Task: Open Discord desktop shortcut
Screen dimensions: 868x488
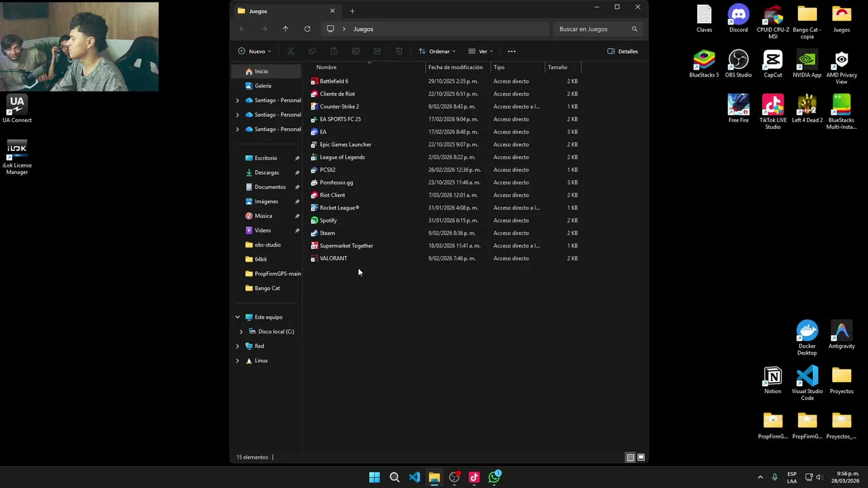Action: 738,18
